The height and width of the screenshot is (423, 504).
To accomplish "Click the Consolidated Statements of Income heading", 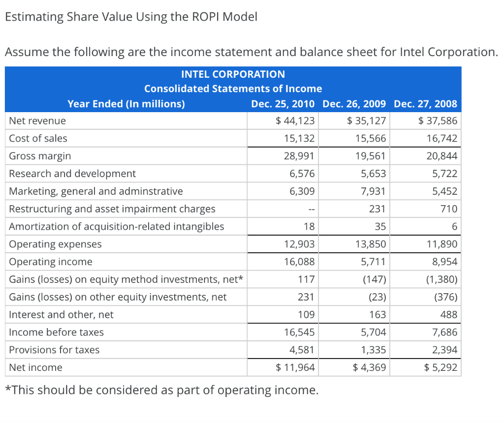I will point(233,89).
